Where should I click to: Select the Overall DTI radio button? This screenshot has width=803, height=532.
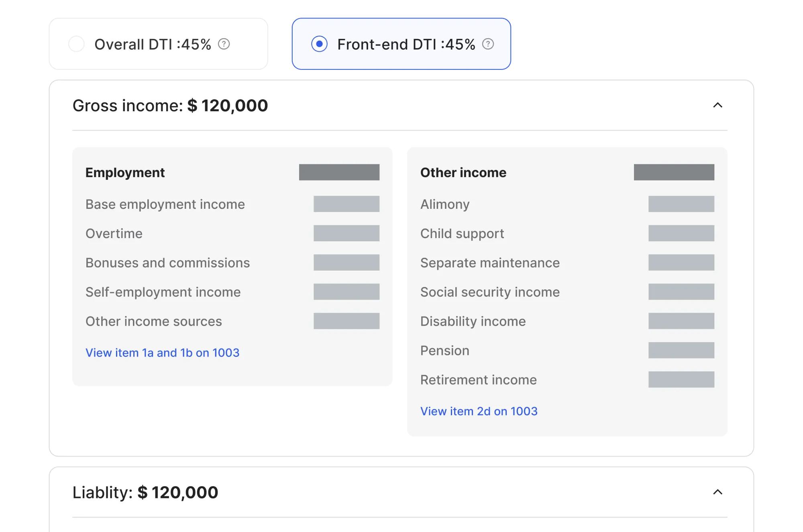tap(77, 44)
